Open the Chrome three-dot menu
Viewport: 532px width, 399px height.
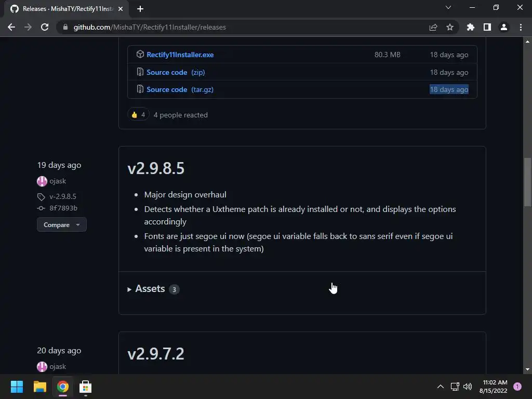pyautogui.click(x=521, y=27)
